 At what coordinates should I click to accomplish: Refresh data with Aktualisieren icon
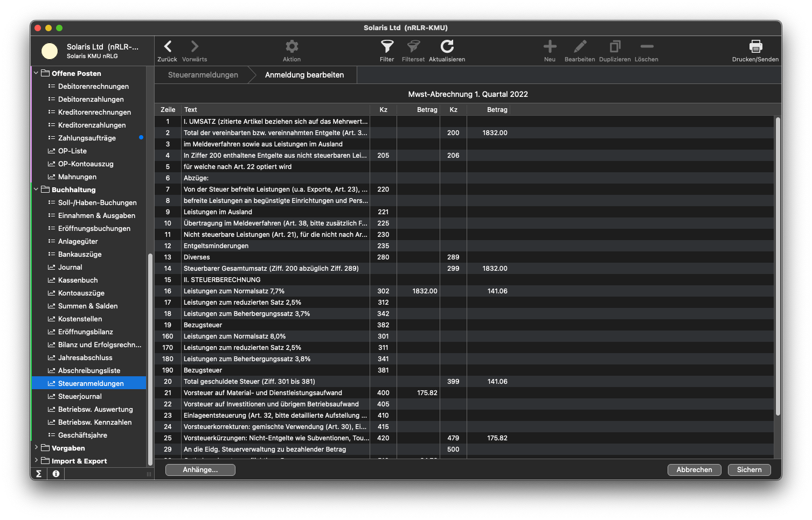pos(447,47)
